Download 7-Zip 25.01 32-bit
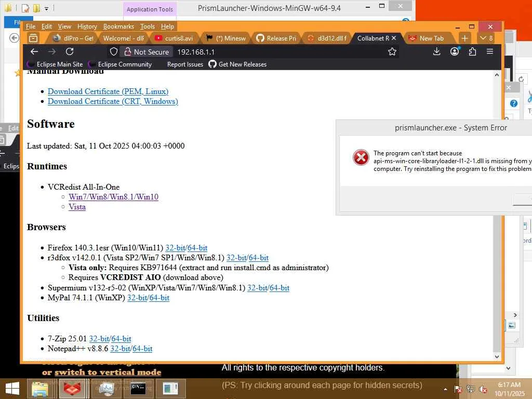The height and width of the screenshot is (399, 532). pyautogui.click(x=99, y=339)
